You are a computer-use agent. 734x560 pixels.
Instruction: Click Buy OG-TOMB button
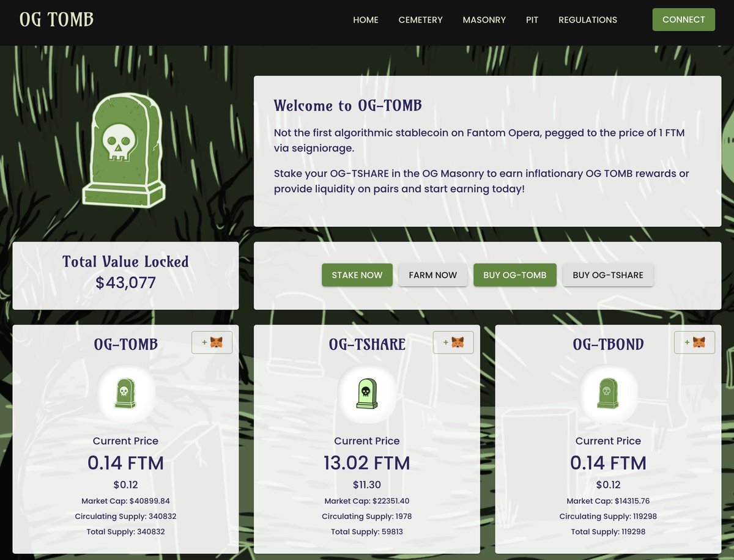click(x=515, y=275)
